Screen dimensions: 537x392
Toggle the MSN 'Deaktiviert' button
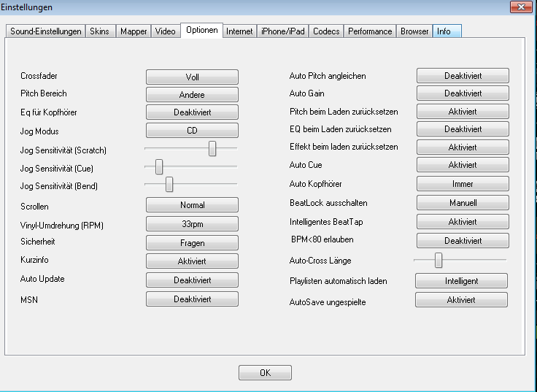pyautogui.click(x=192, y=299)
